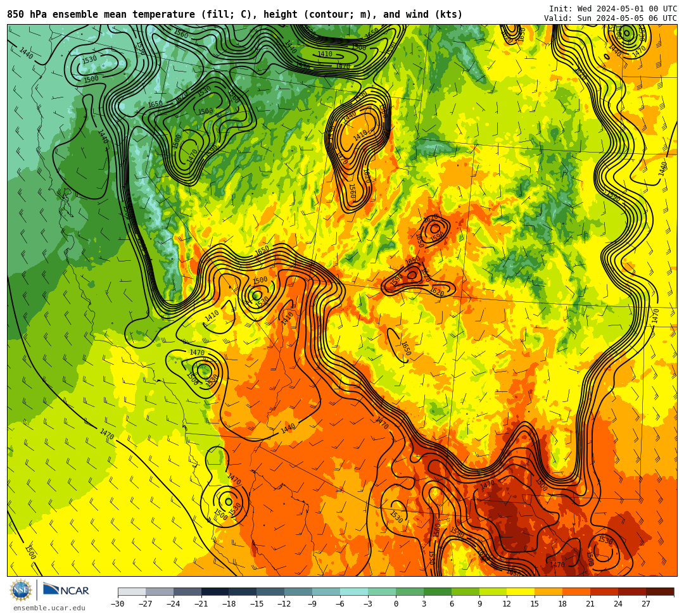This screenshot has width=684, height=616.
Task: Pick the light orange 15 to 18 swatch
Action: 548,591
